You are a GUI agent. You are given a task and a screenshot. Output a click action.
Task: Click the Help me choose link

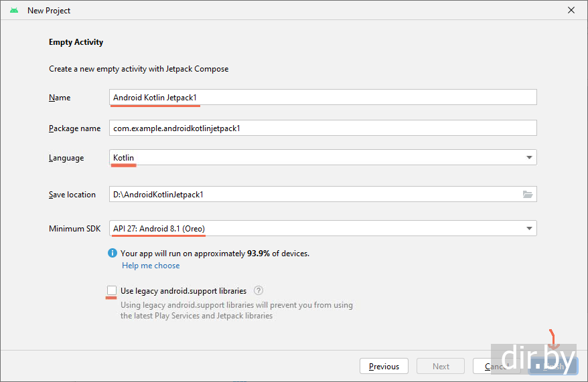pos(151,266)
